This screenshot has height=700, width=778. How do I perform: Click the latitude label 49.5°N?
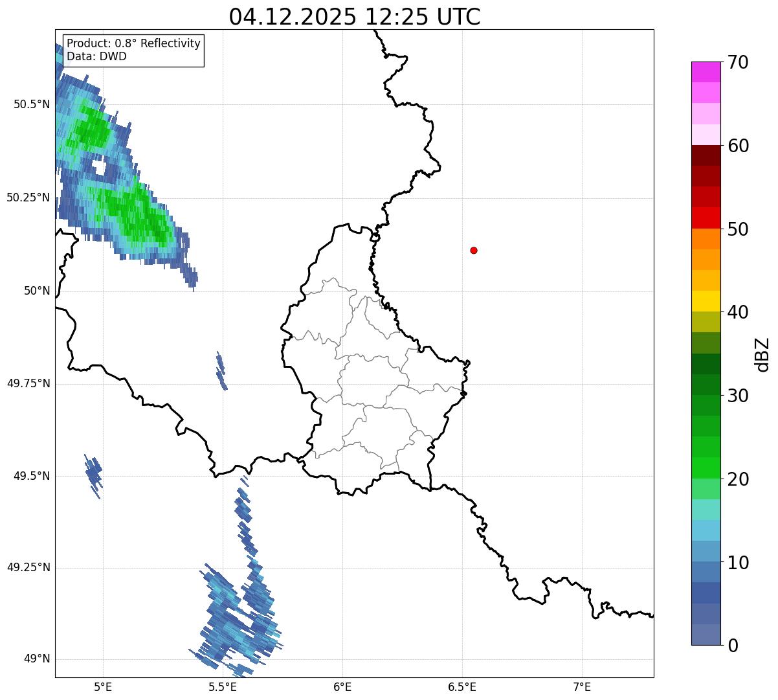(32, 476)
